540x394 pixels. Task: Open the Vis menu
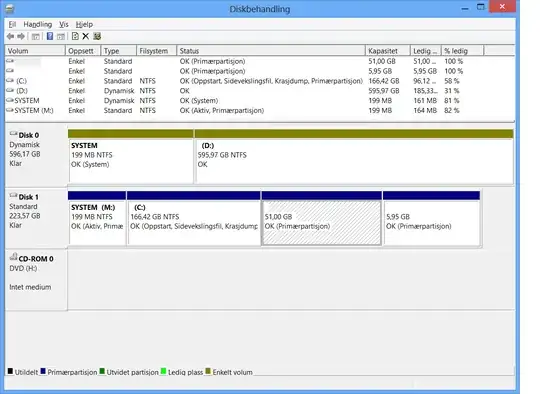(64, 24)
